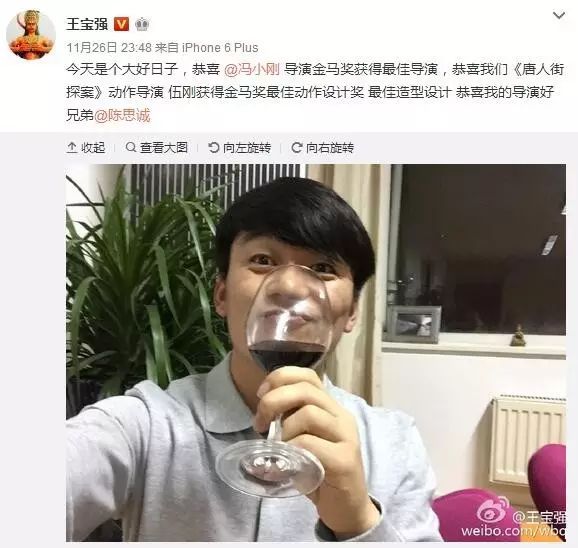Click the clockwise rotate icon
This screenshot has width=578, height=548.
click(x=296, y=148)
